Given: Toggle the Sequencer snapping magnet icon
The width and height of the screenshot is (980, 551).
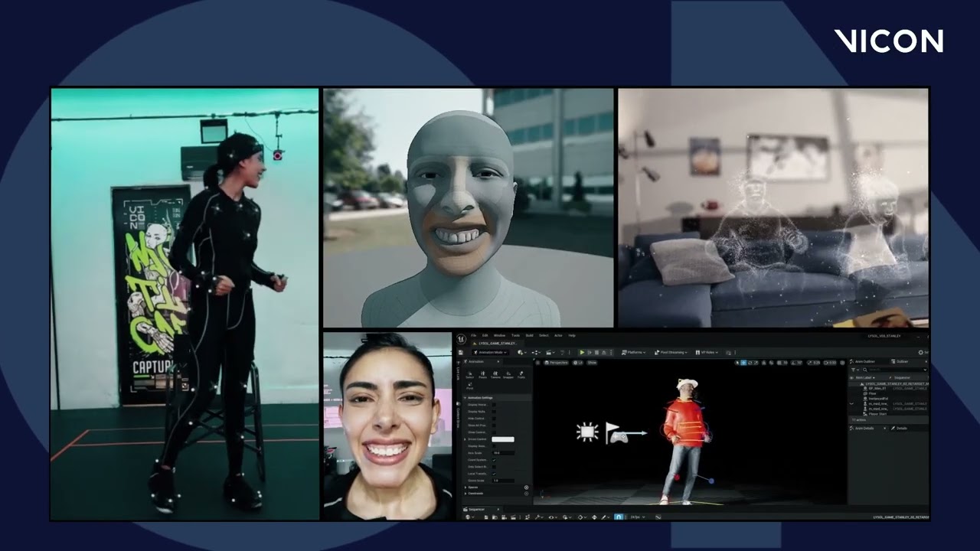Looking at the screenshot, I should click(x=619, y=517).
